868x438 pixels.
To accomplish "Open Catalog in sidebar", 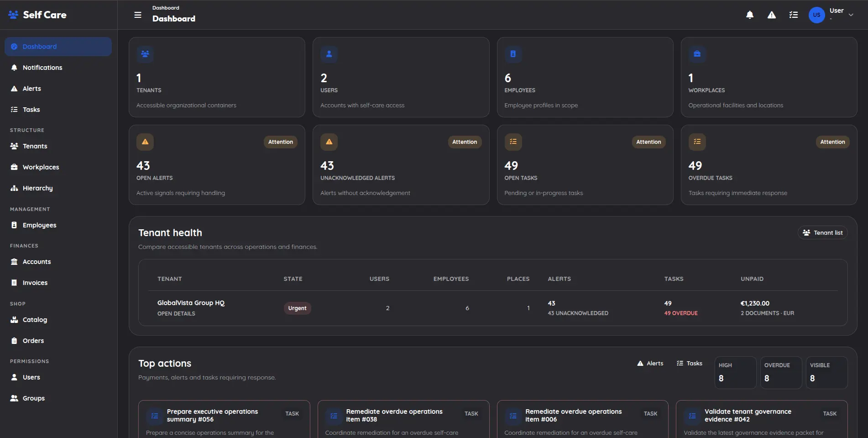I will tap(58, 320).
